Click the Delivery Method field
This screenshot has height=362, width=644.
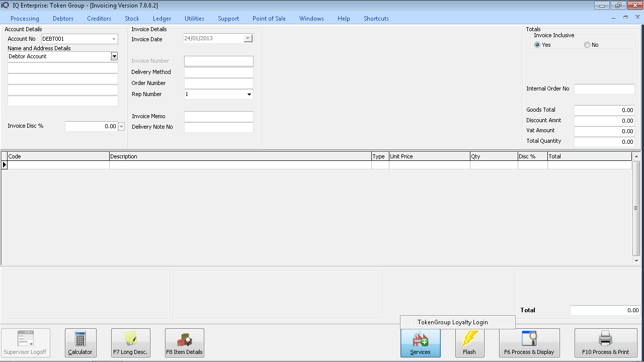pos(219,72)
